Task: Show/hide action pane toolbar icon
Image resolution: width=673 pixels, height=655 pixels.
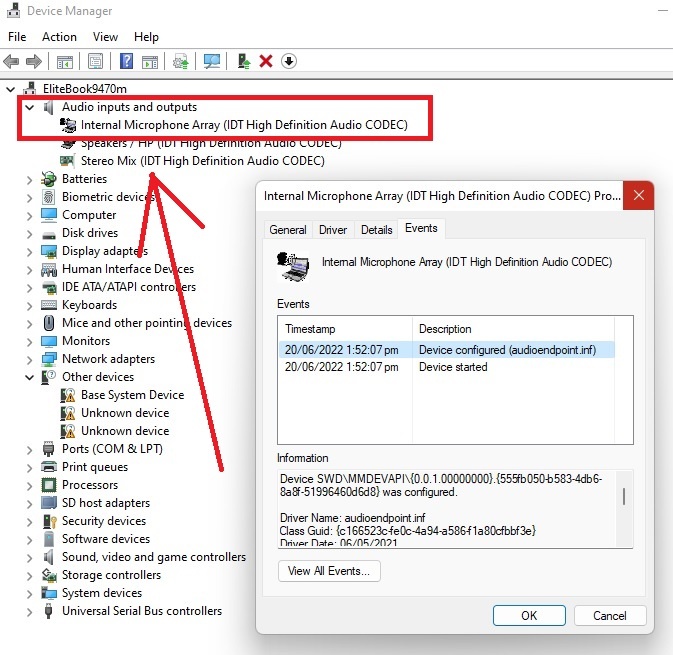Action: [150, 61]
